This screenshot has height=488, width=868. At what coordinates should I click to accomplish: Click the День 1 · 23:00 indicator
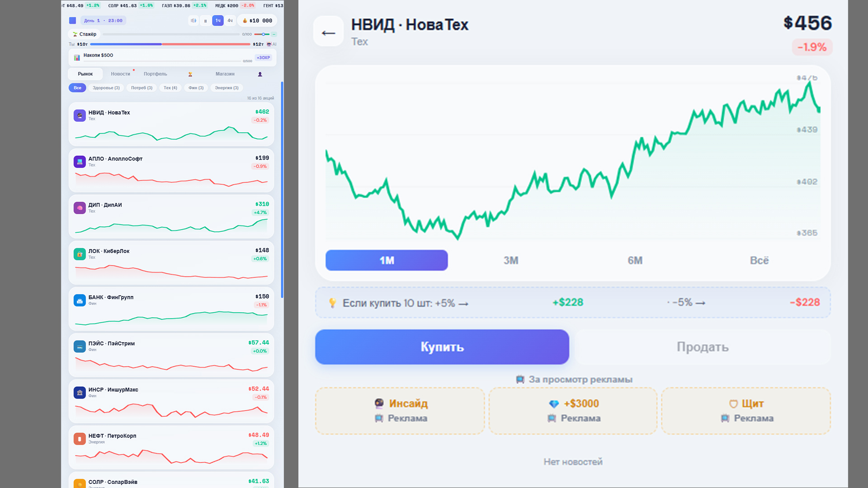point(103,21)
